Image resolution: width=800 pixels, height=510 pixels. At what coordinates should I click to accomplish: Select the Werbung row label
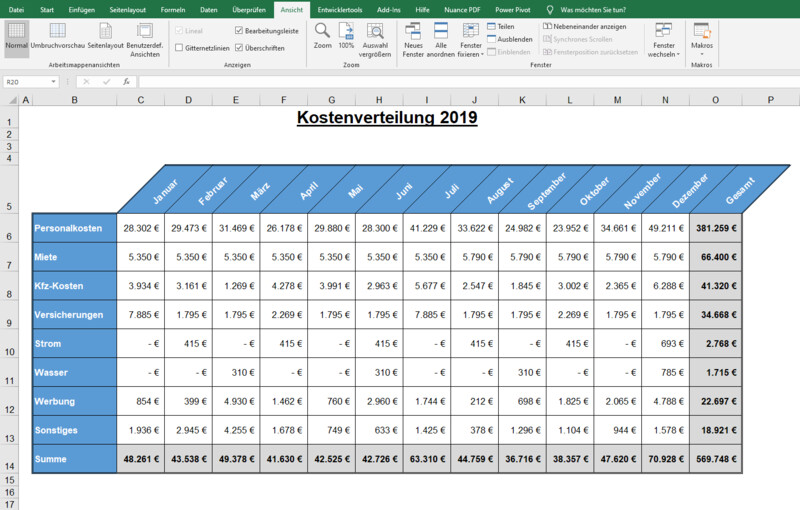point(74,401)
